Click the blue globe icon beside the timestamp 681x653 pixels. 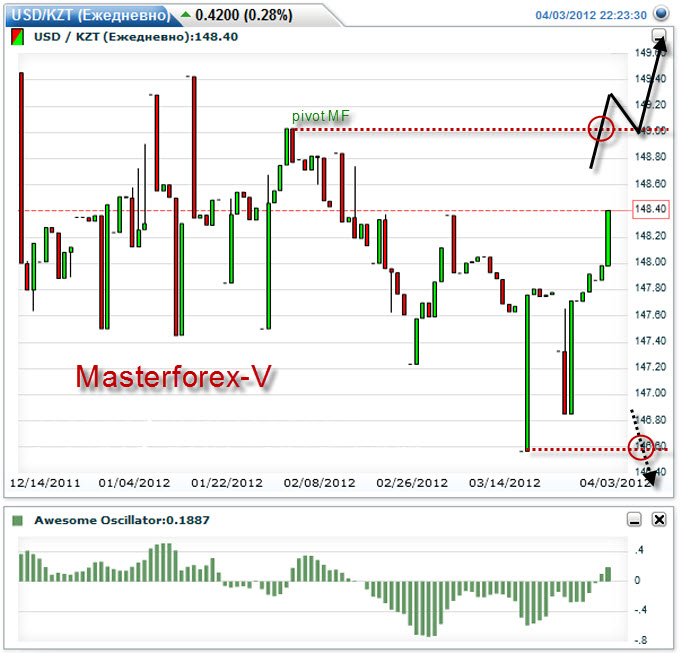point(661,13)
